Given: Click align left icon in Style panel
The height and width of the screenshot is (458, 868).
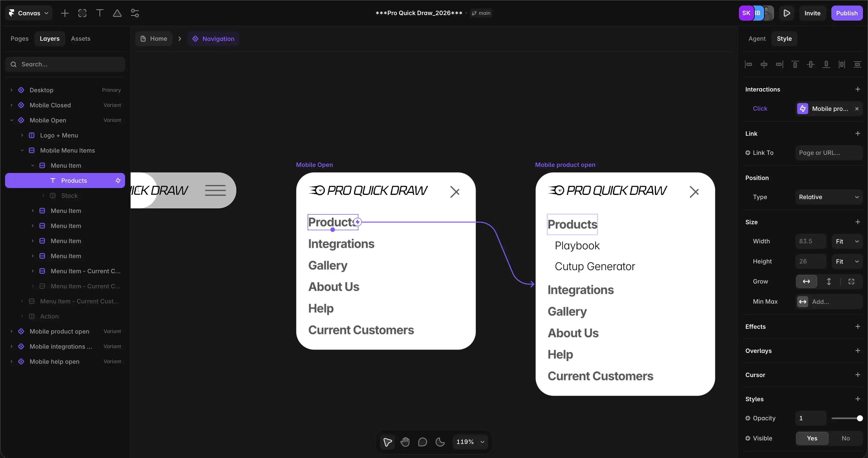Looking at the screenshot, I should 748,64.
